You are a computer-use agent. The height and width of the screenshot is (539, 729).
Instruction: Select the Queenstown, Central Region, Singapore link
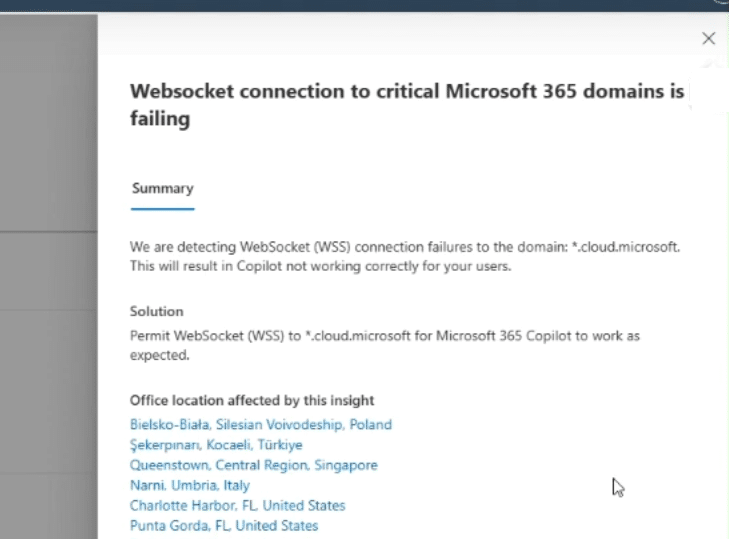[253, 465]
